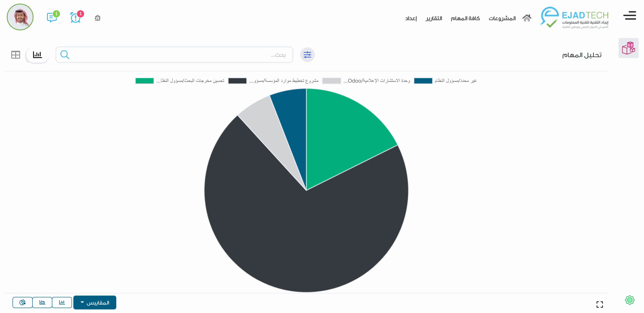The height and width of the screenshot is (313, 644).
Task: Open the user avatar menu
Action: point(20,17)
